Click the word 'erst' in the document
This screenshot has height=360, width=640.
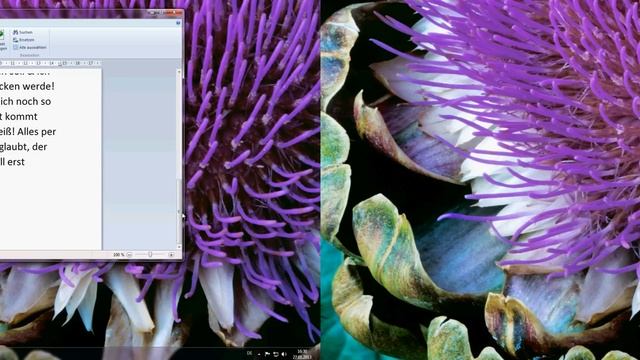click(x=16, y=162)
